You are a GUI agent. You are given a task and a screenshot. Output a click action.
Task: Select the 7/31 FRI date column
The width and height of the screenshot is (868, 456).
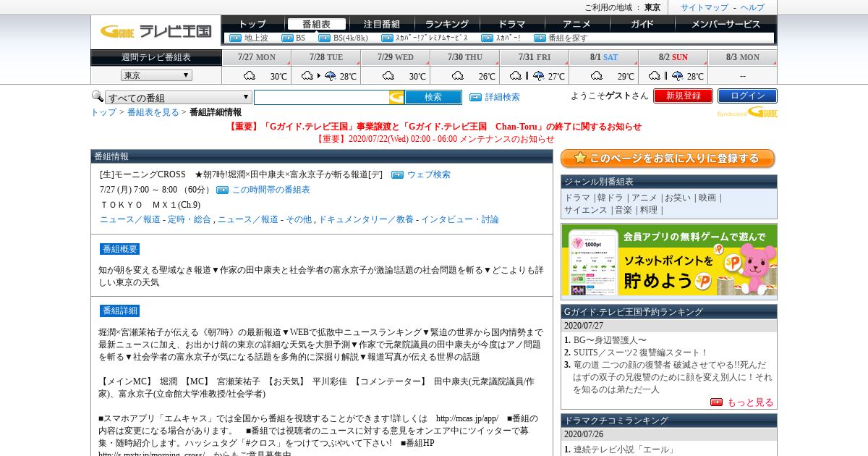point(535,57)
